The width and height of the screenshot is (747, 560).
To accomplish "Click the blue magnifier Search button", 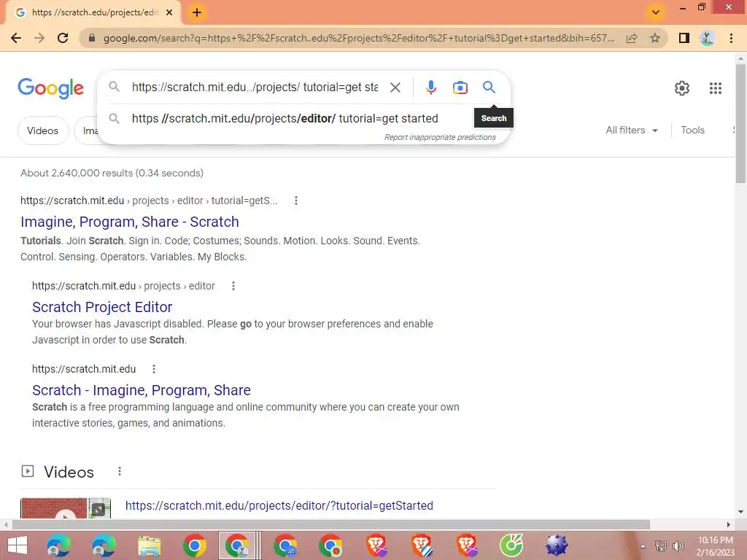I will (x=489, y=87).
